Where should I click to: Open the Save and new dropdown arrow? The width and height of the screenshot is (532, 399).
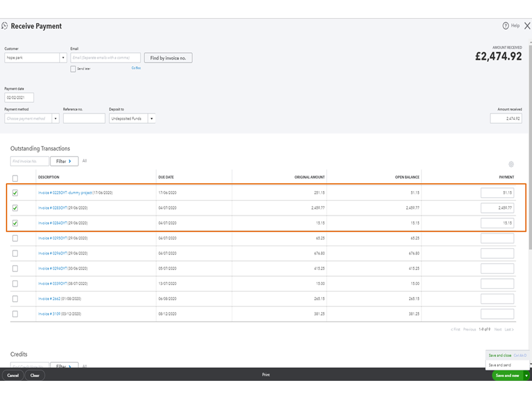tap(527, 376)
